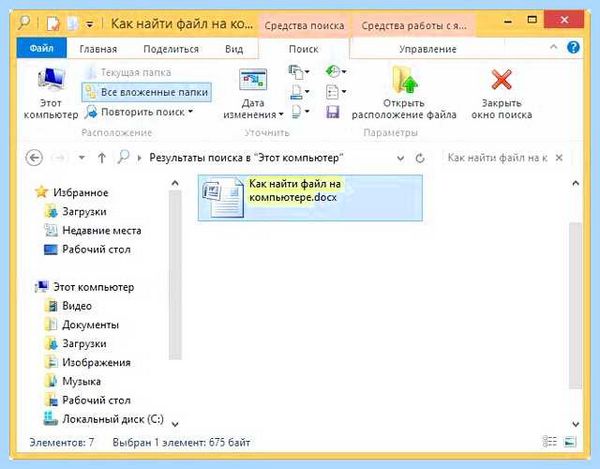Expand address bar previous locations chevron
Viewport: 600px width, 469px height.
400,158
